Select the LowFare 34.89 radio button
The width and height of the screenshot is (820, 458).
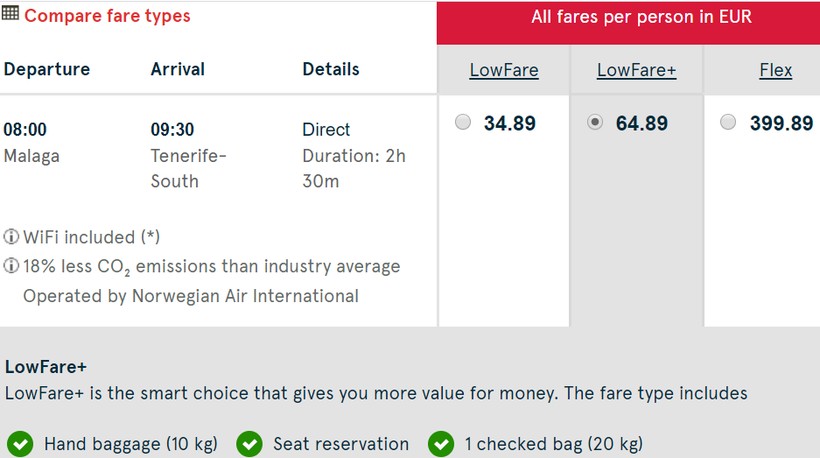[462, 123]
